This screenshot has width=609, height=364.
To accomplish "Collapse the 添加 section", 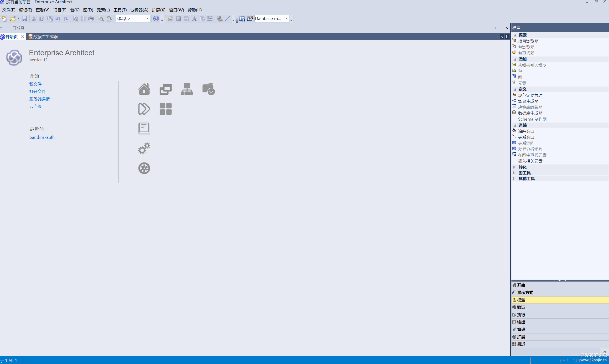I will (x=515, y=59).
